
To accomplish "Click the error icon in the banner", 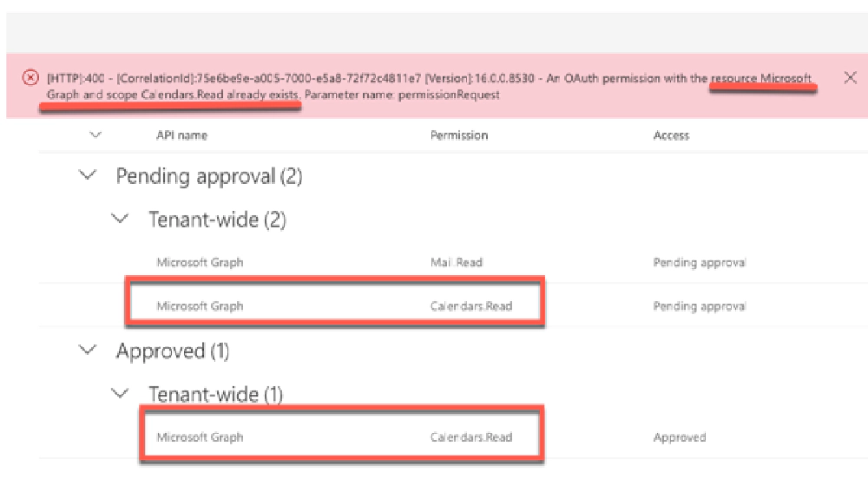I will [x=30, y=78].
